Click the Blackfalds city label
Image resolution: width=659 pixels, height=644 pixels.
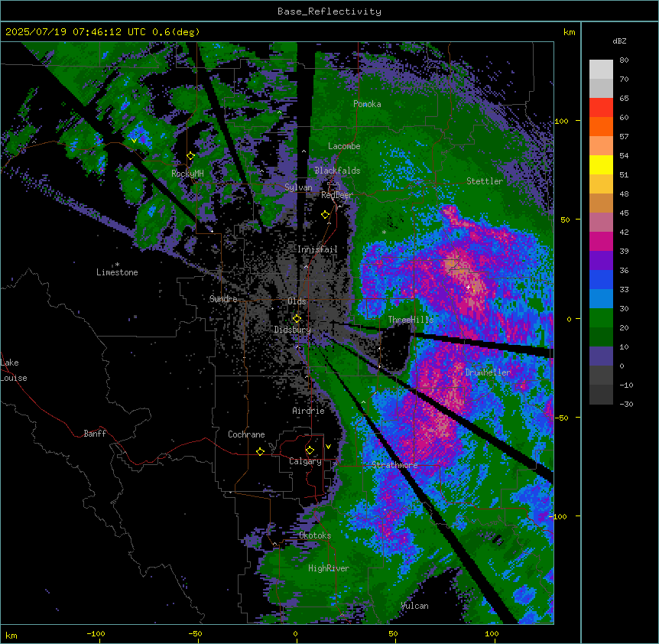pyautogui.click(x=337, y=171)
